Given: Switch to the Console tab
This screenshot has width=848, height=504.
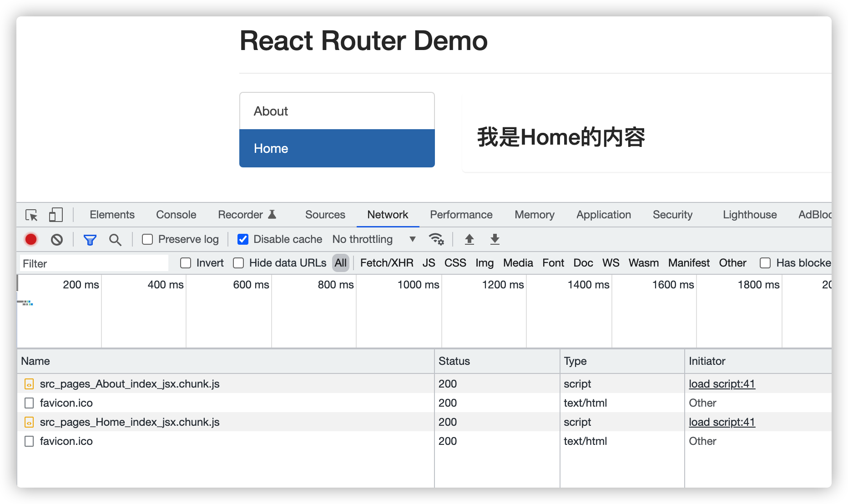Looking at the screenshot, I should [176, 215].
